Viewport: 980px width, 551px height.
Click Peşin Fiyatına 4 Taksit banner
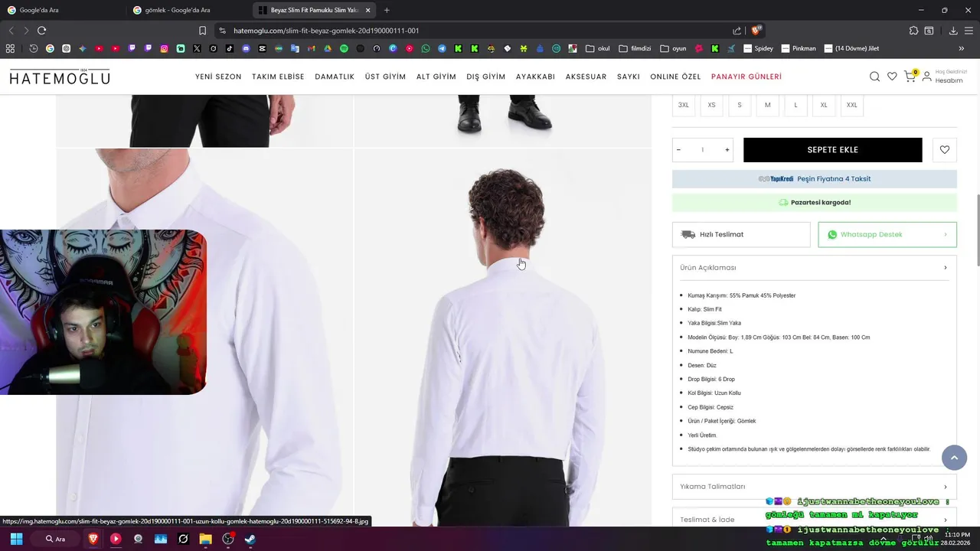pos(815,179)
